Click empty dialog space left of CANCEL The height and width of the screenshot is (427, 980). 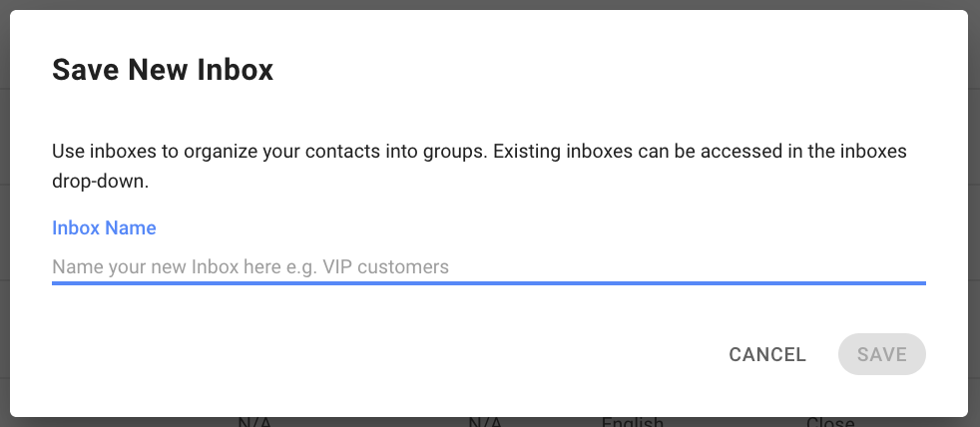pos(375,354)
